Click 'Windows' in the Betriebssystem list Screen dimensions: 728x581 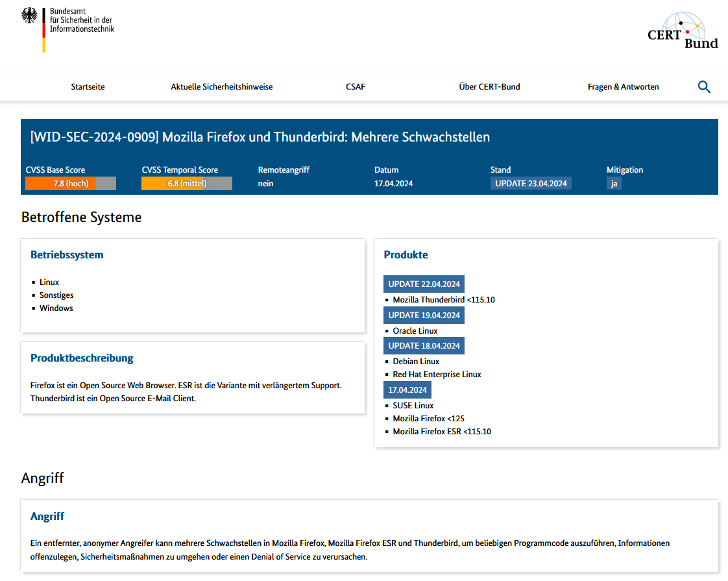[x=56, y=308]
